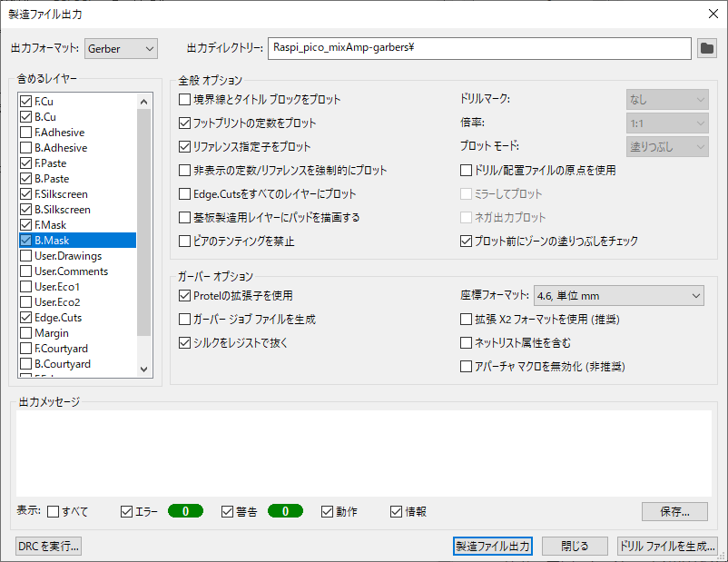
Task: Click the ドリル ファイルを生成... button
Action: (667, 546)
